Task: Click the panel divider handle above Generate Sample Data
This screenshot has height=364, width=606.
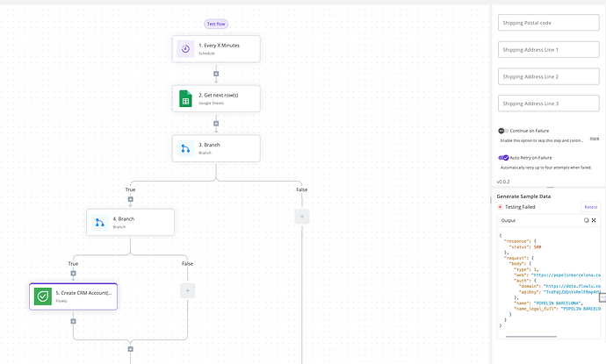Action: click(551, 187)
